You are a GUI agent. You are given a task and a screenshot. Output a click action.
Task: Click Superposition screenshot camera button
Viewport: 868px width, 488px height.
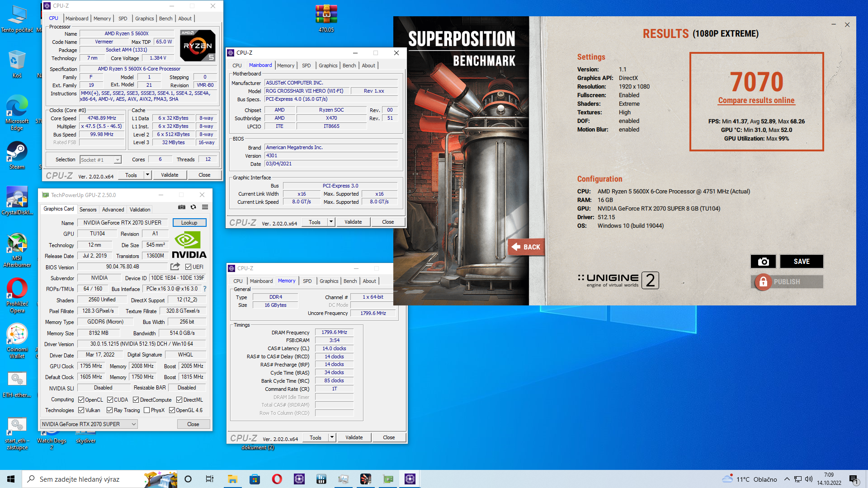point(763,262)
